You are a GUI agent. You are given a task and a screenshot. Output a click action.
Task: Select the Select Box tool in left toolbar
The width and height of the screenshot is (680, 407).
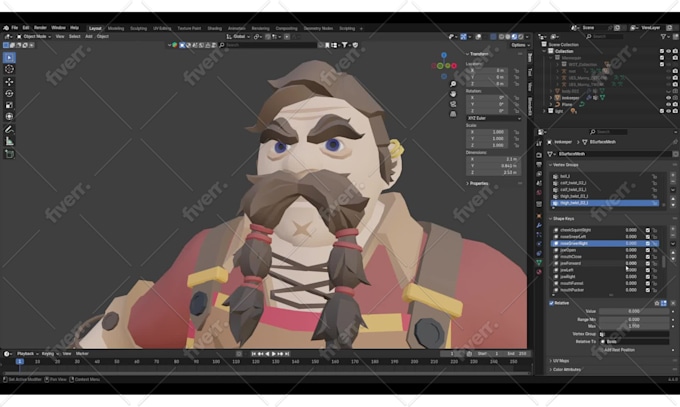point(9,58)
